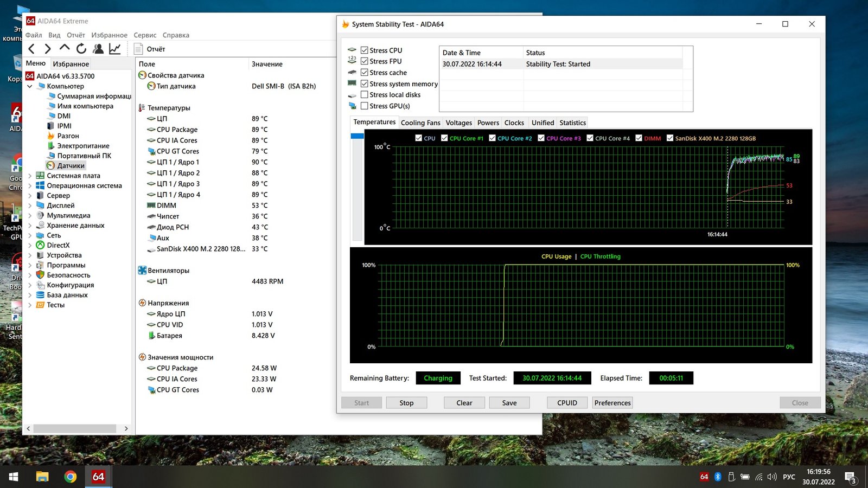
Task: Open the notification center icon
Action: tap(850, 477)
